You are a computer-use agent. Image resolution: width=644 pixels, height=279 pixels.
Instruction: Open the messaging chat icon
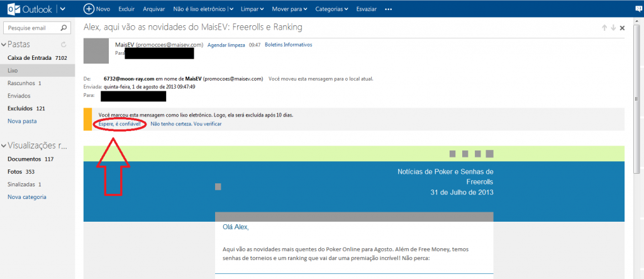click(638, 9)
